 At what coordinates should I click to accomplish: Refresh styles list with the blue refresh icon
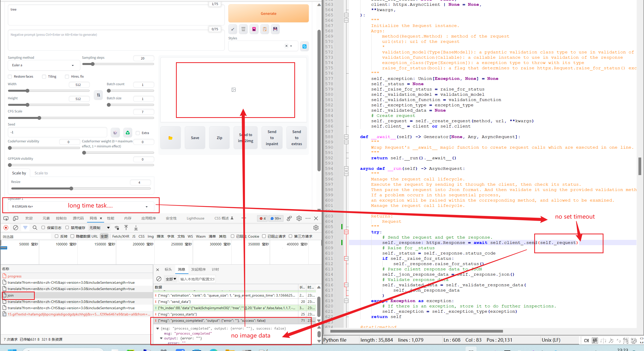pos(304,46)
